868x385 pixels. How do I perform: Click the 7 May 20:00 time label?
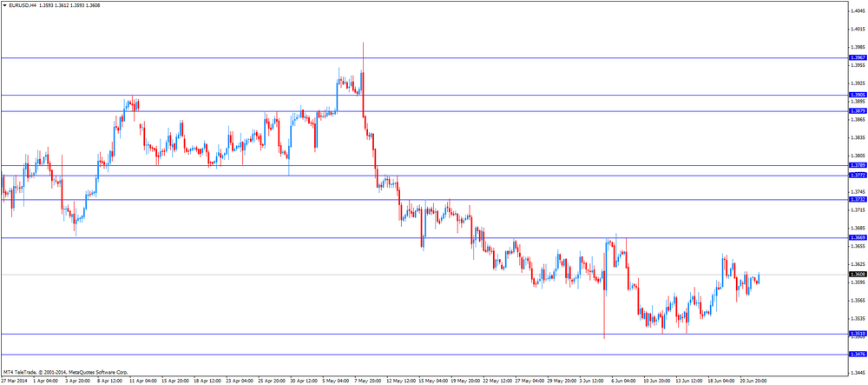(x=368, y=382)
